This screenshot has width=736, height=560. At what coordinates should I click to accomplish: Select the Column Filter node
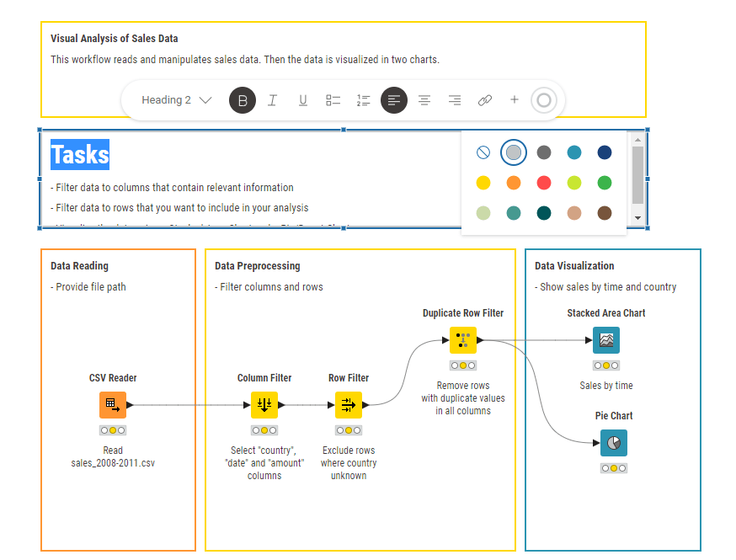tap(264, 405)
